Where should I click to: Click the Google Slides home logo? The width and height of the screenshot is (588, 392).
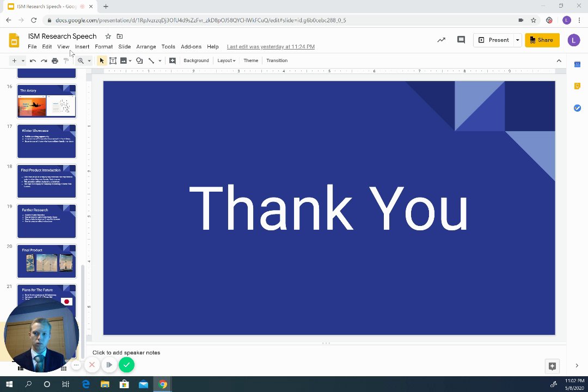14,40
